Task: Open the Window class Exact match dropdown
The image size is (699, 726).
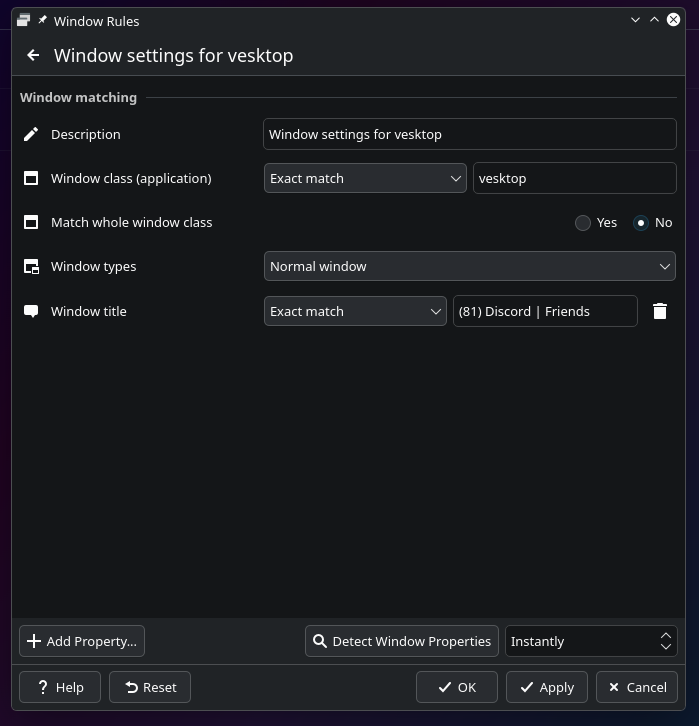Action: coord(365,178)
